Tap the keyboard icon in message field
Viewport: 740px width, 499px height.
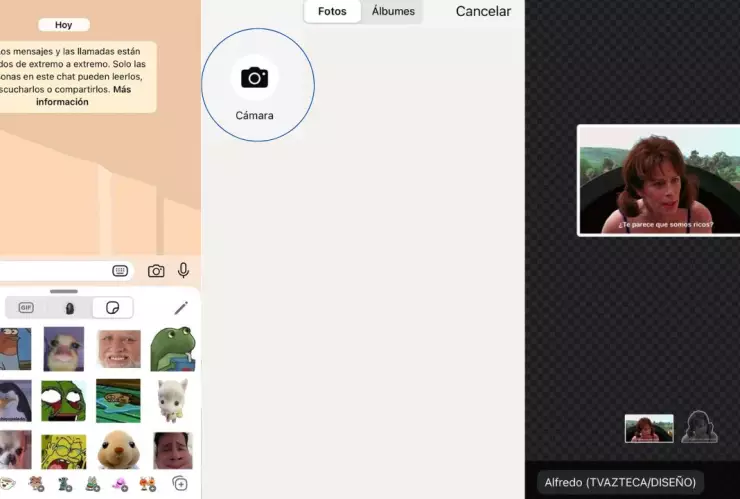tap(120, 271)
